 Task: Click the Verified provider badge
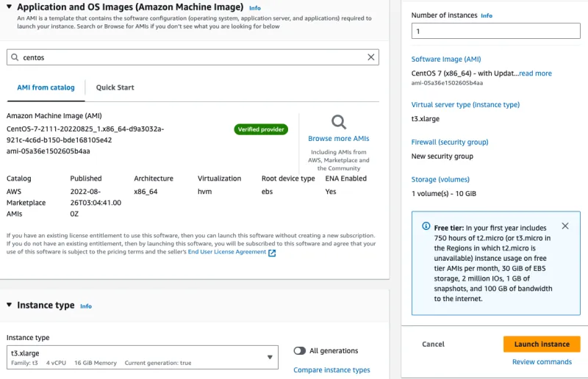261,129
